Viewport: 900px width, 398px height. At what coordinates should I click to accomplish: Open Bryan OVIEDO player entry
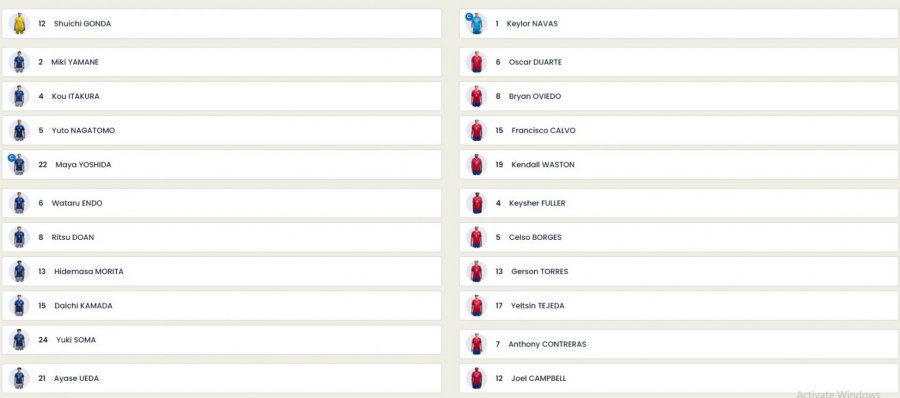[678, 96]
